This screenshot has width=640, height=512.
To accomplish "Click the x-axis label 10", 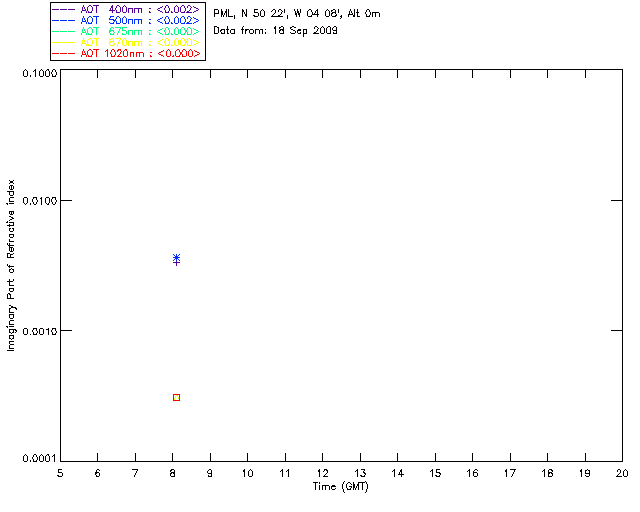I will [247, 473].
